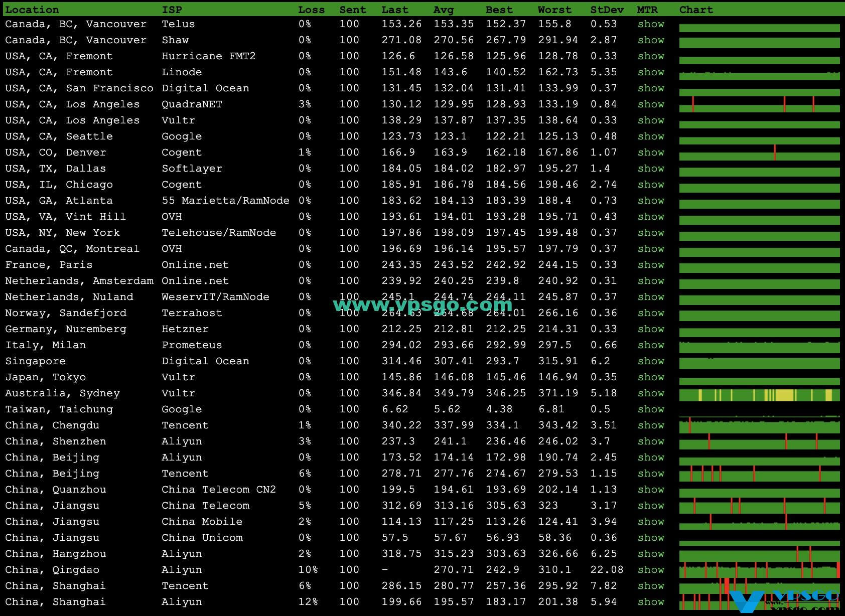Select the 12% loss value for Shanghai Aliyun

[308, 602]
